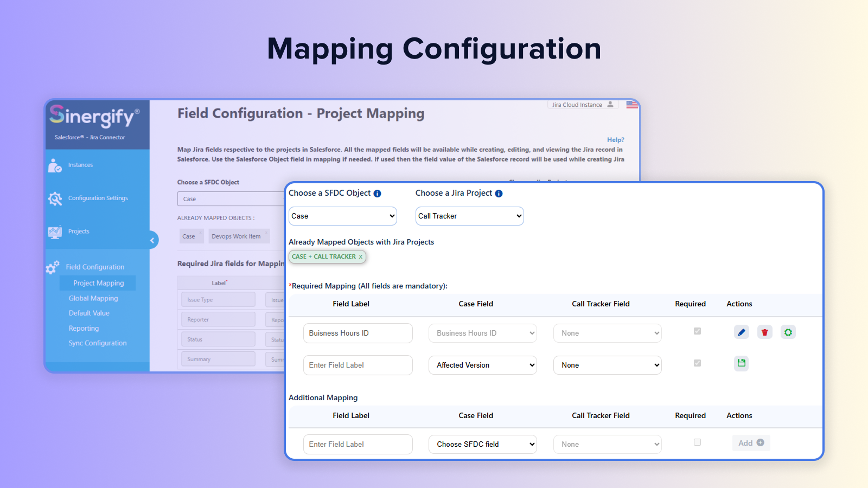Open Configuration Settings menu item

(98, 198)
